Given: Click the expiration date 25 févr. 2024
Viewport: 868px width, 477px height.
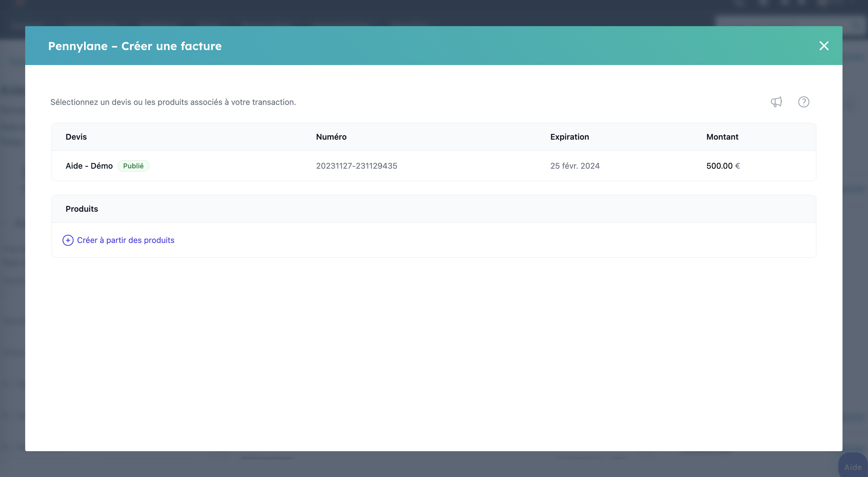Looking at the screenshot, I should pyautogui.click(x=575, y=166).
